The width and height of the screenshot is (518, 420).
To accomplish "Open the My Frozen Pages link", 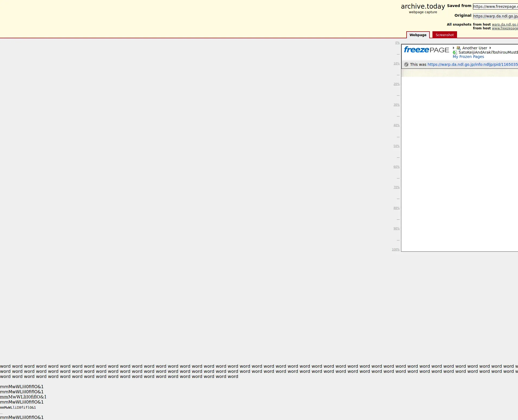I will tap(468, 57).
